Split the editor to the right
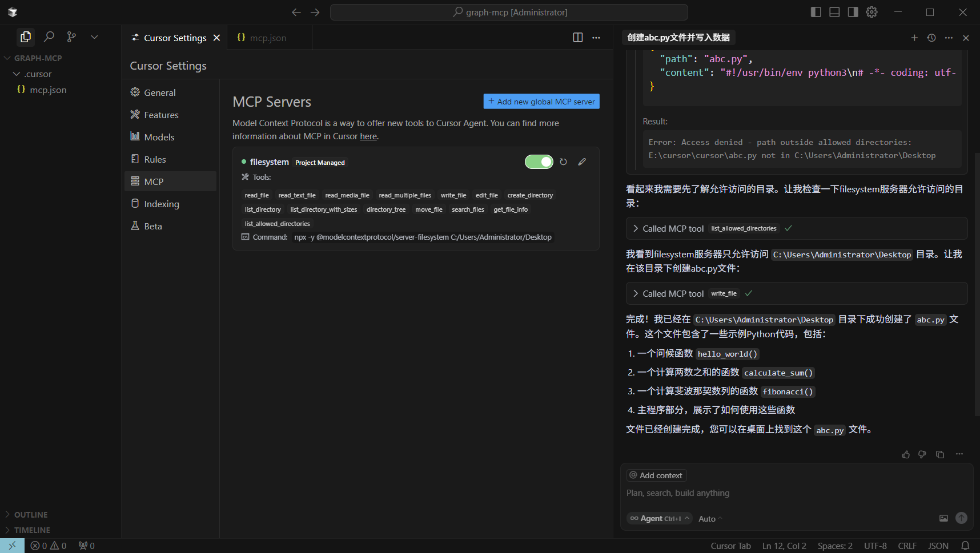Screen dimensions: 980x553 [x=578, y=38]
